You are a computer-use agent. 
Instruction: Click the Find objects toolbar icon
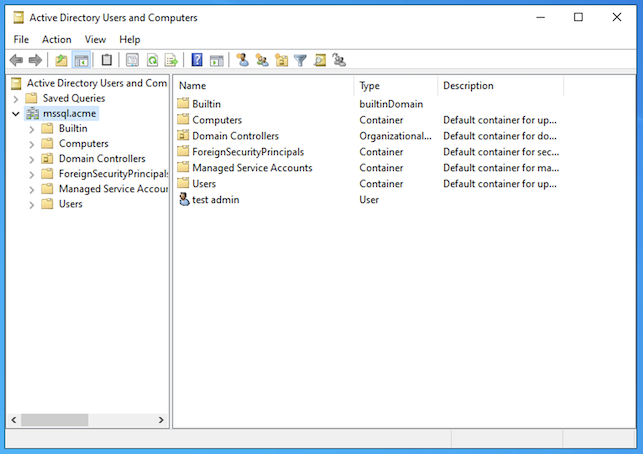point(320,60)
